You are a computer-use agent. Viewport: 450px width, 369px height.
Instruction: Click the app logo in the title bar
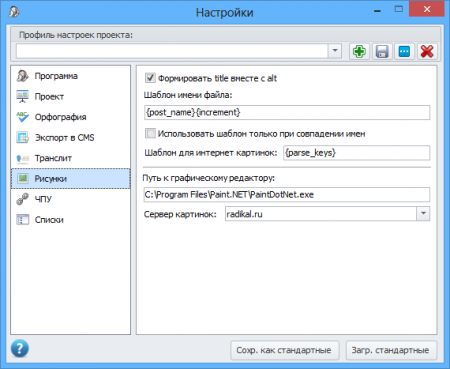tap(14, 12)
